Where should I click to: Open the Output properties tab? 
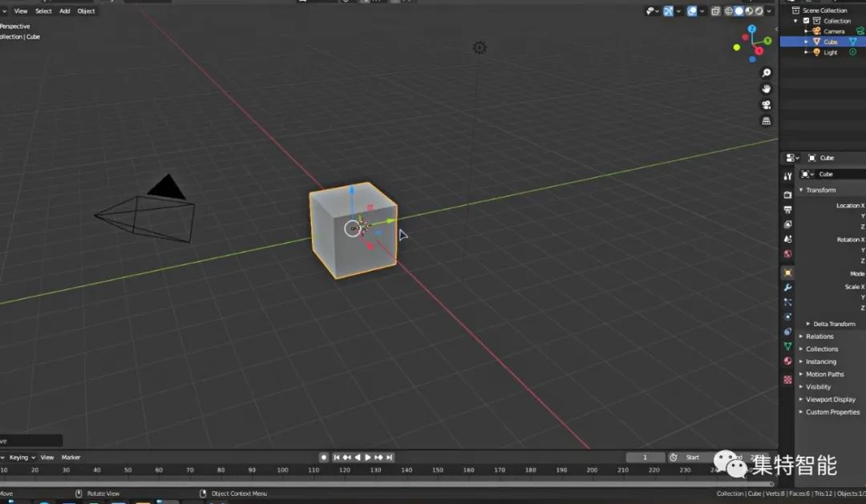787,209
